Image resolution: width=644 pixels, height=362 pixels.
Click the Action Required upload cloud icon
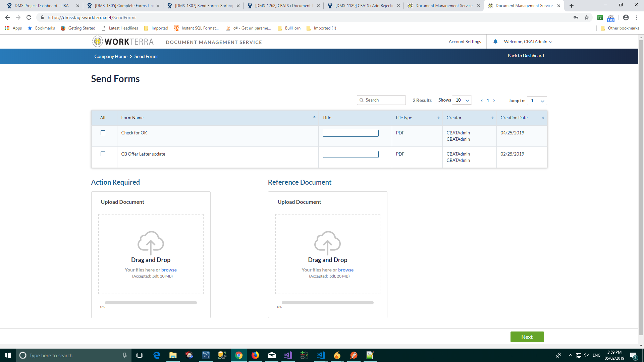pyautogui.click(x=151, y=242)
